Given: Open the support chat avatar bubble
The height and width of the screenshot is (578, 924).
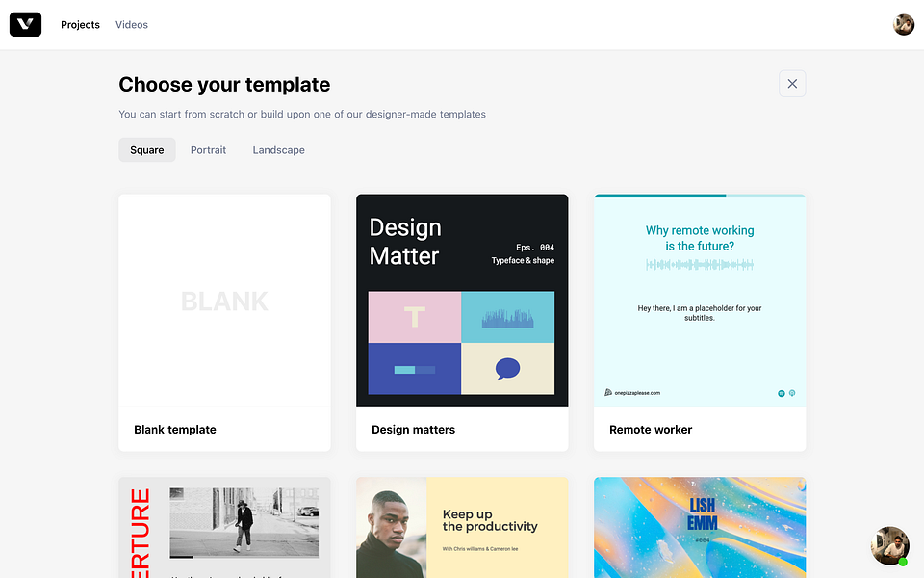Looking at the screenshot, I should pos(889,545).
